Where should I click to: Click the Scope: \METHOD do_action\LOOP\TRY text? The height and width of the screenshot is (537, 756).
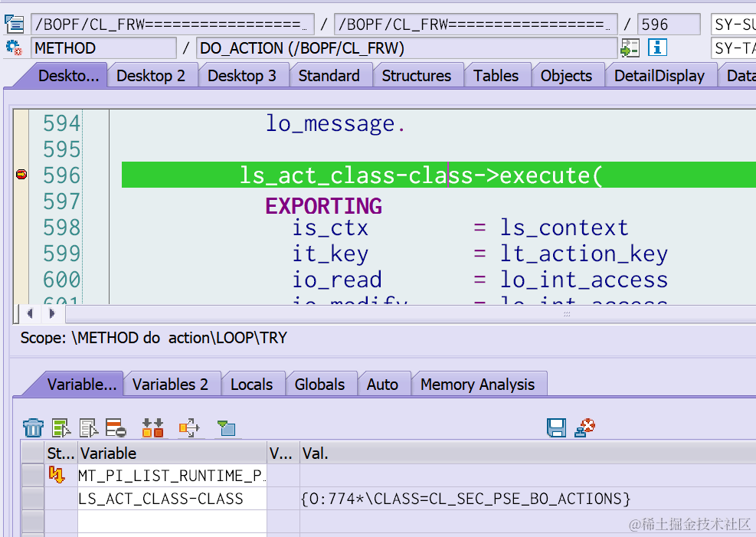[153, 337]
